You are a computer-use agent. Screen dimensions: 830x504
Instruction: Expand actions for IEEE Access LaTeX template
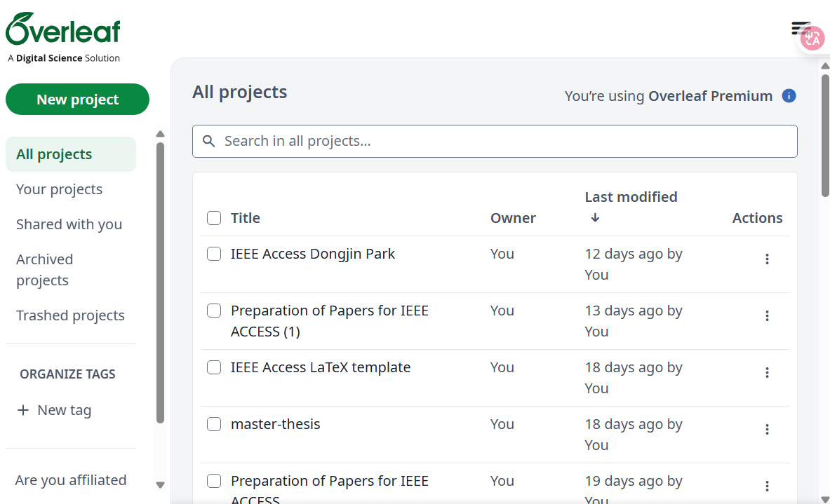pos(767,372)
